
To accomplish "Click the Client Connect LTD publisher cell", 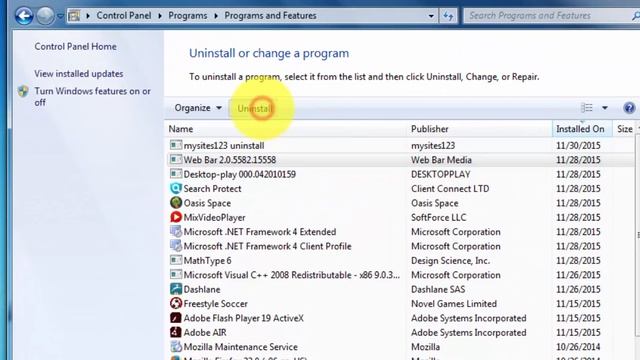I will tap(450, 189).
